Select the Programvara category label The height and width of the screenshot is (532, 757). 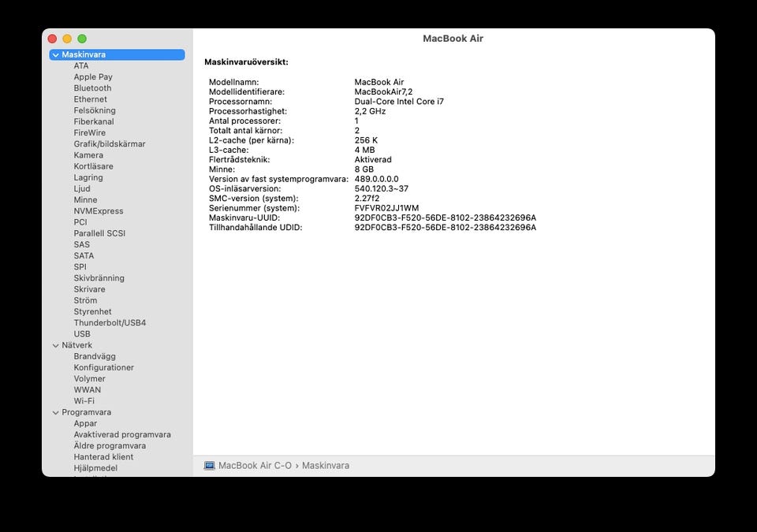(x=87, y=412)
